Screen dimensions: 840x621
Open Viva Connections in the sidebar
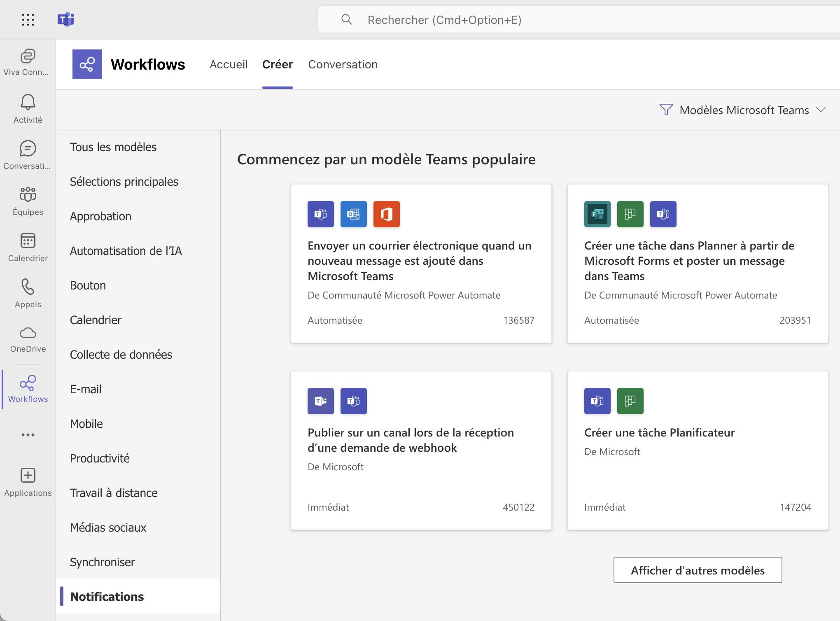pos(28,62)
